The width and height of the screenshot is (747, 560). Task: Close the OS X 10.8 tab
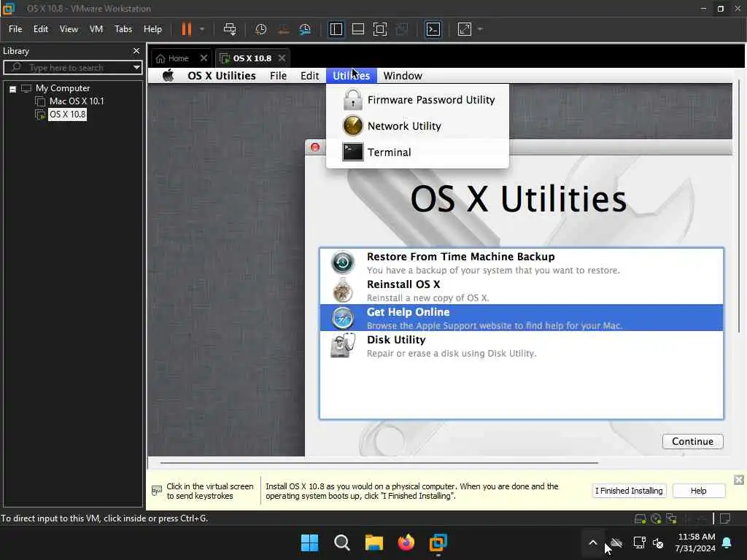(x=282, y=58)
